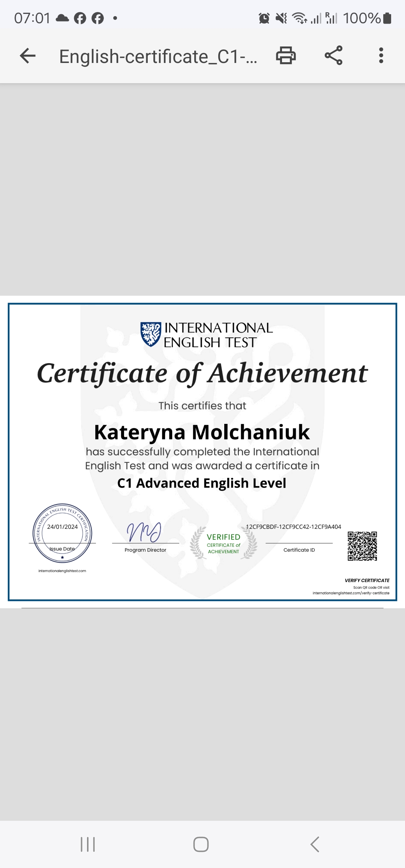Tap the Certificate of Achievement heading
The width and height of the screenshot is (405, 868).
coord(202,373)
